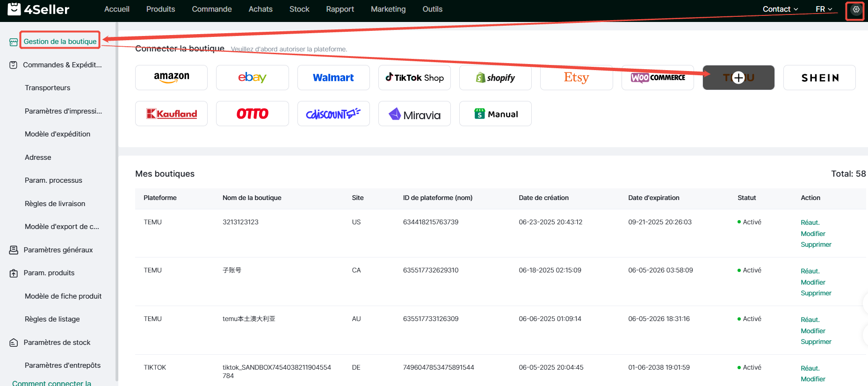Connect a Shopify store

(x=495, y=78)
